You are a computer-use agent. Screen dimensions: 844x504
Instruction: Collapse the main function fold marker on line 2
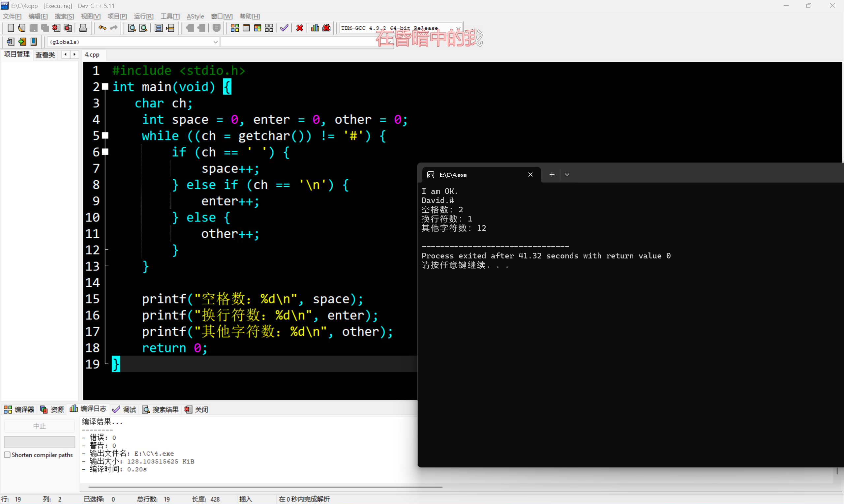(x=105, y=87)
